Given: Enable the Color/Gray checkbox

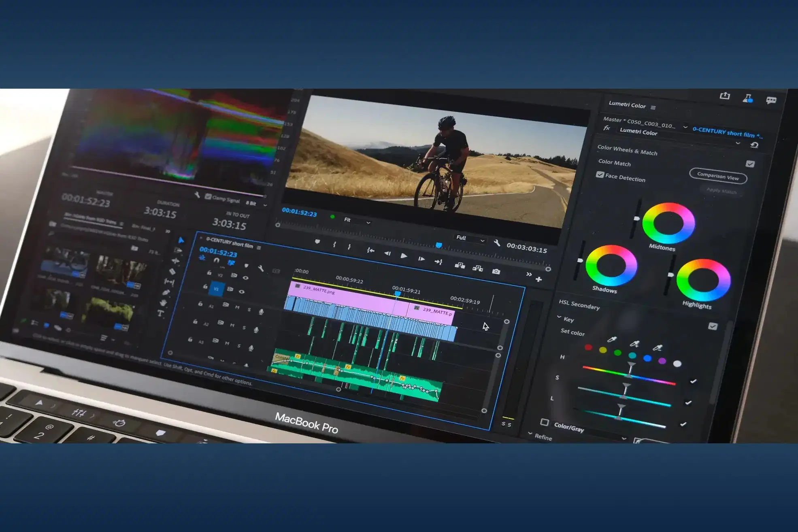Looking at the screenshot, I should click(545, 422).
